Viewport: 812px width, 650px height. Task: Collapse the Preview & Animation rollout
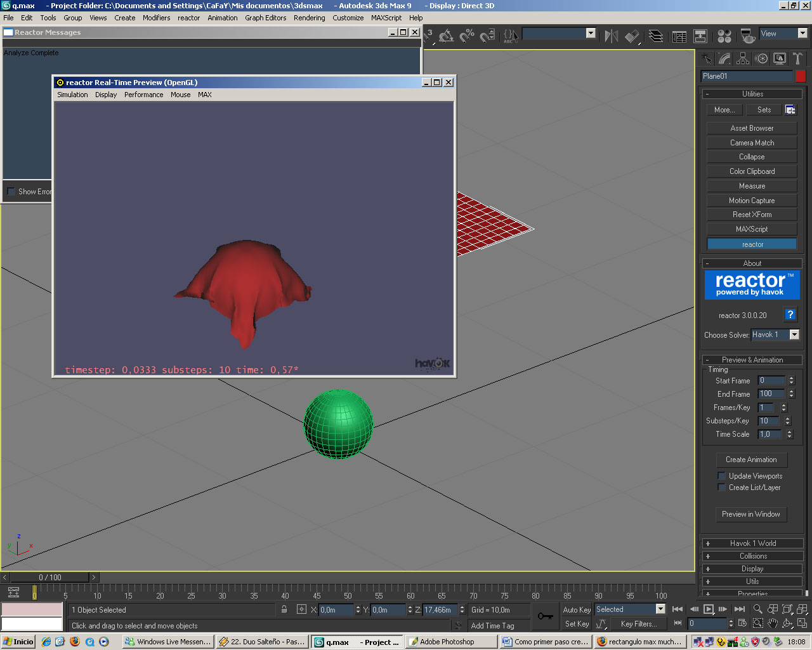[752, 360]
